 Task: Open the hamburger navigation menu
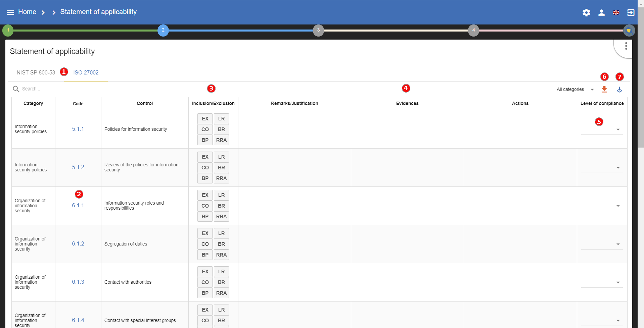pyautogui.click(x=10, y=12)
